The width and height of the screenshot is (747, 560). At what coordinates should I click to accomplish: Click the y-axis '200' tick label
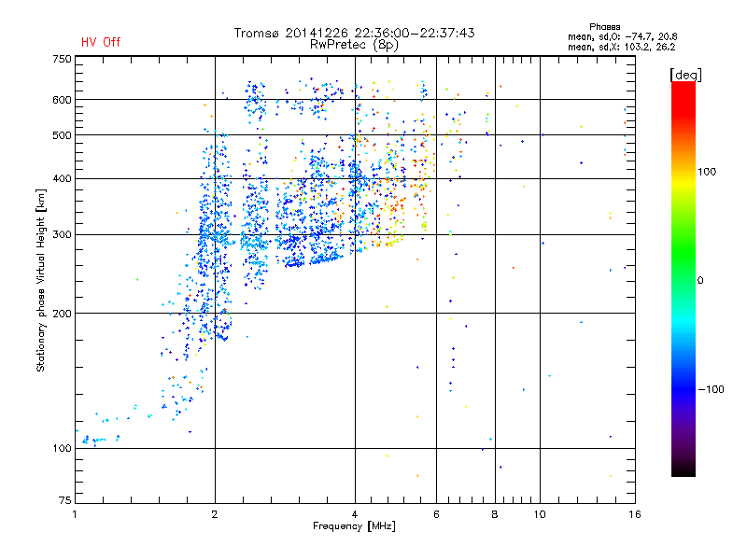62,314
